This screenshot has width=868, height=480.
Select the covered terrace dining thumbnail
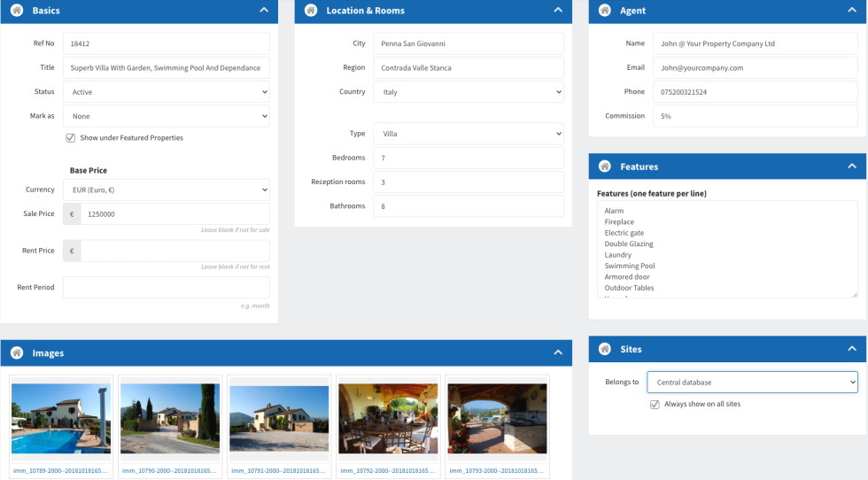388,418
